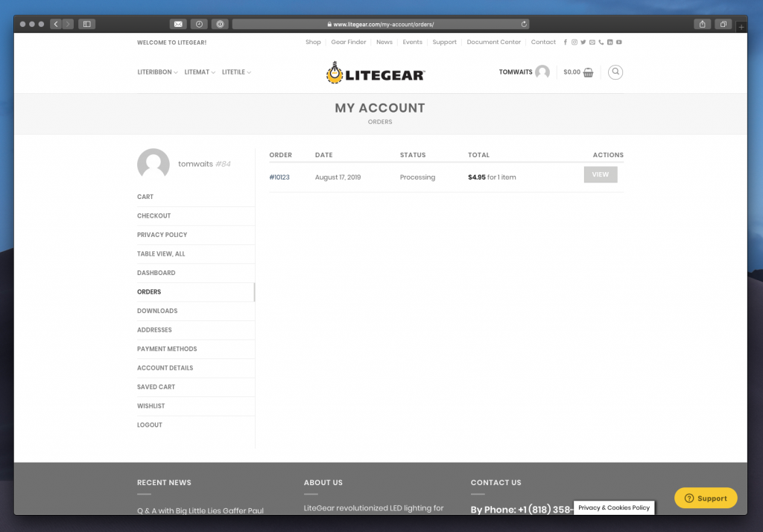Click the yellow Support chat button
Screen dimensions: 763x532
[706, 498]
